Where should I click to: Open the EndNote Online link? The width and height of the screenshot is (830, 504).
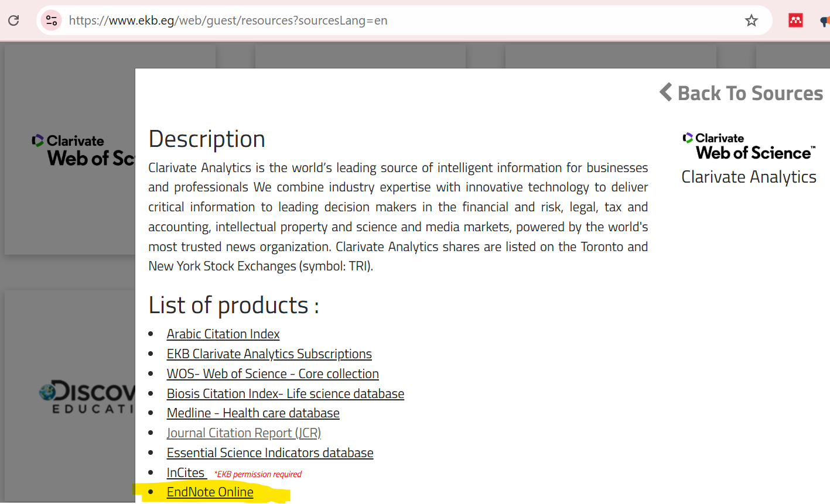tap(210, 492)
